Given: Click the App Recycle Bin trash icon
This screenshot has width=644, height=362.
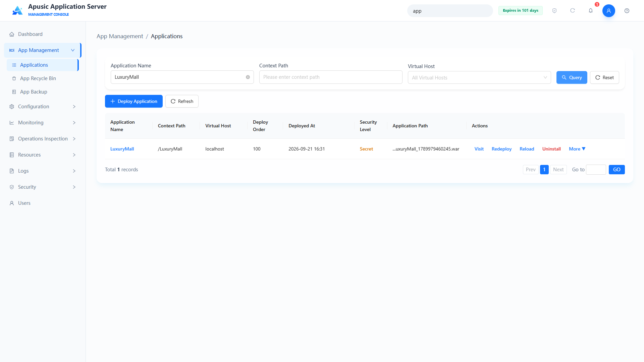Looking at the screenshot, I should [x=14, y=78].
